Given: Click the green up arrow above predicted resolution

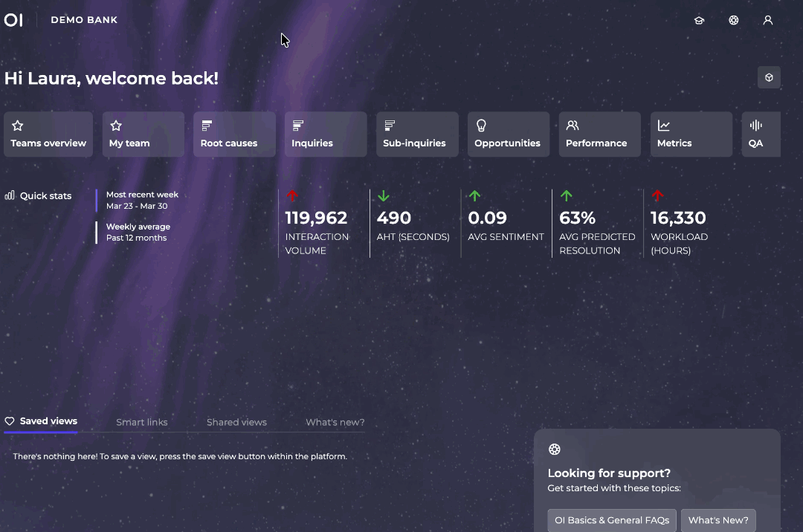Looking at the screenshot, I should point(566,195).
